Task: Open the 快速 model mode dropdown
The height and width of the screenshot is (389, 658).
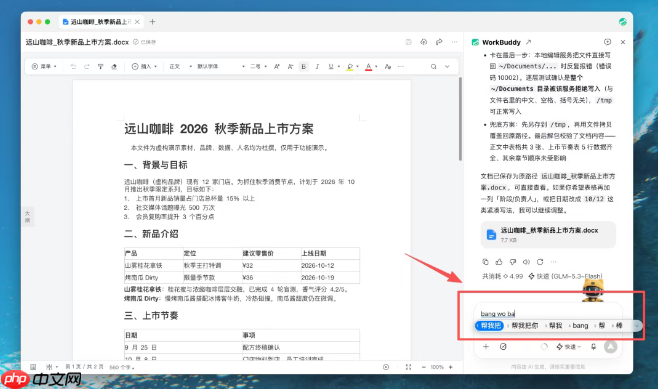Action: (569, 347)
